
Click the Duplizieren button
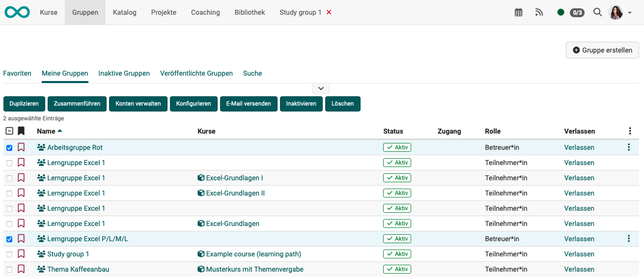click(x=24, y=104)
